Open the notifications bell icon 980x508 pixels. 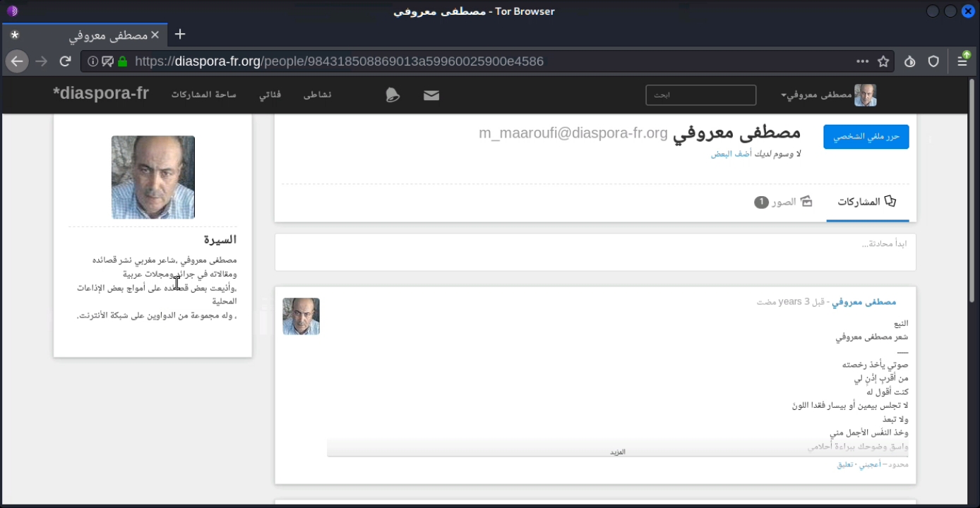click(x=393, y=95)
